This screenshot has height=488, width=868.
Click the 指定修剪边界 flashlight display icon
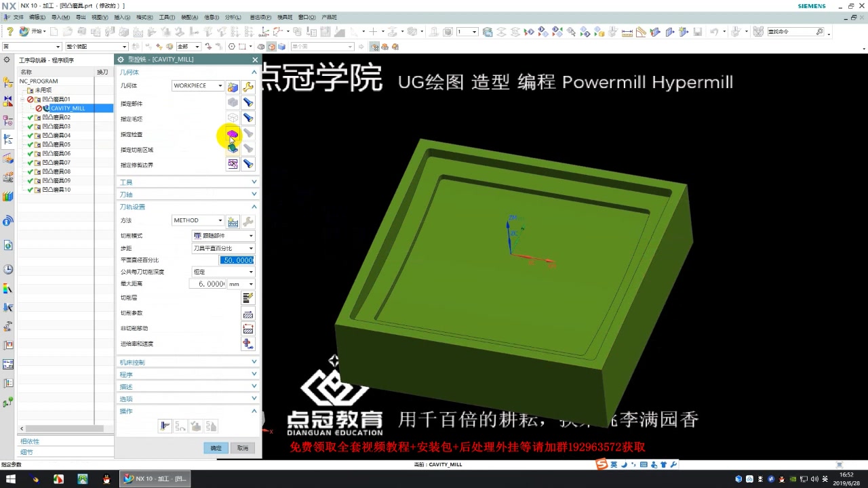(248, 164)
